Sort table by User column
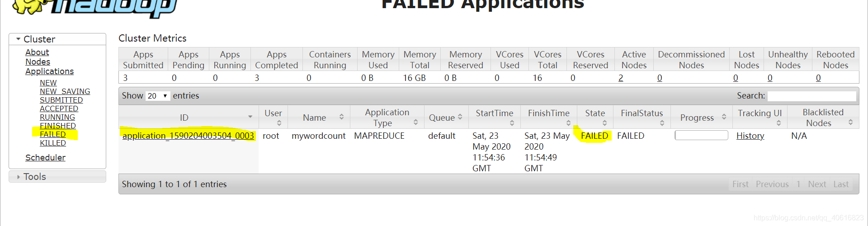This screenshot has width=868, height=226. 273,118
